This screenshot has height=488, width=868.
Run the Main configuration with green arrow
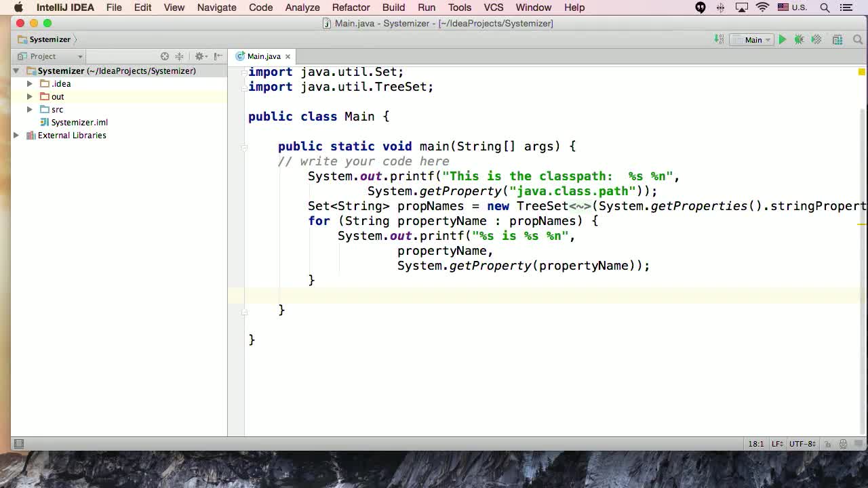pyautogui.click(x=783, y=39)
